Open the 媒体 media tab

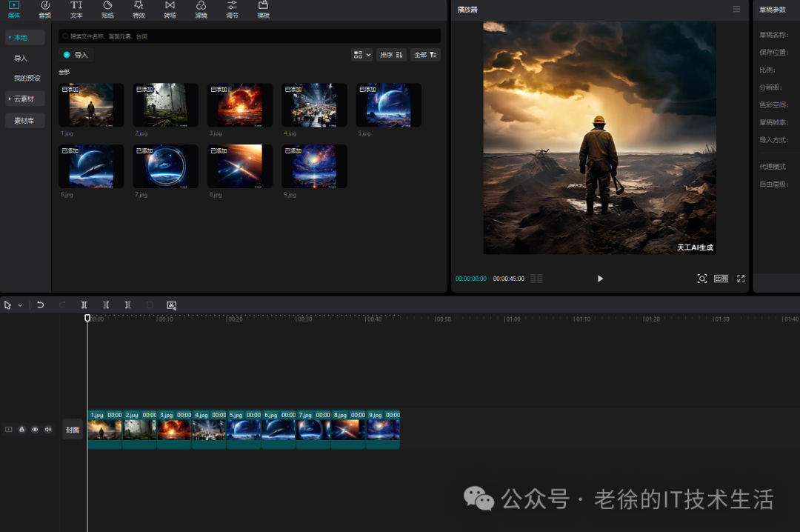pos(14,10)
